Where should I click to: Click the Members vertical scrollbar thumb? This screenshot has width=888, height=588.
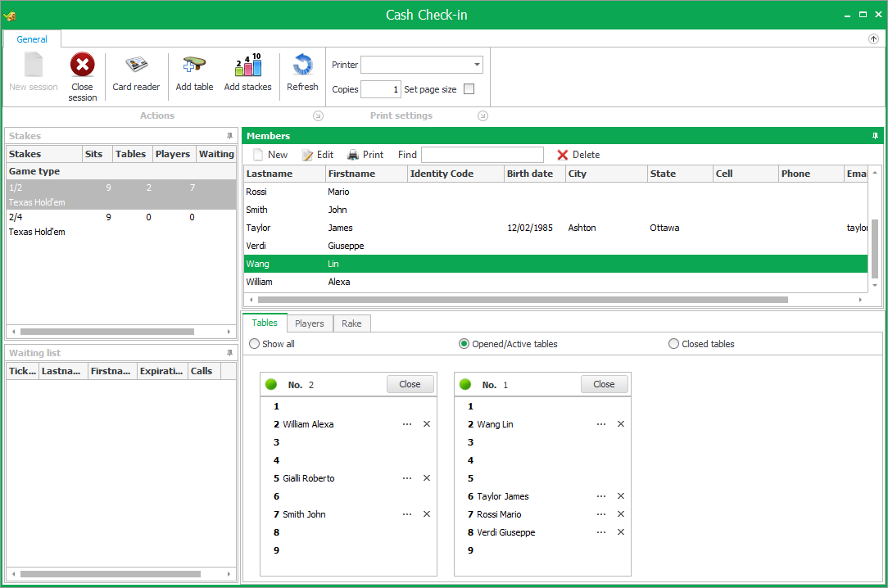[875, 248]
